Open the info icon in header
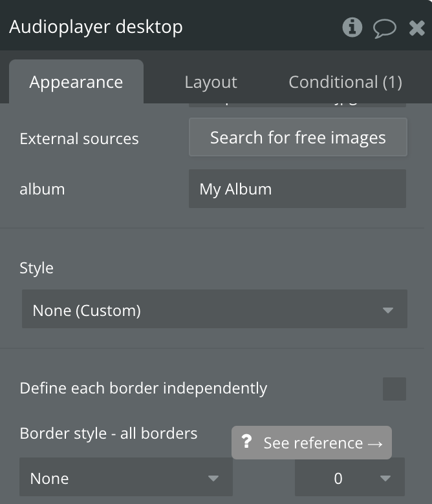Image resolution: width=432 pixels, height=504 pixels. click(x=352, y=27)
